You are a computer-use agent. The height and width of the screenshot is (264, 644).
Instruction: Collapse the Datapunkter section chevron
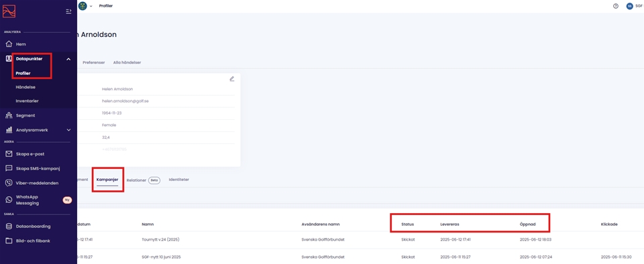pyautogui.click(x=68, y=59)
